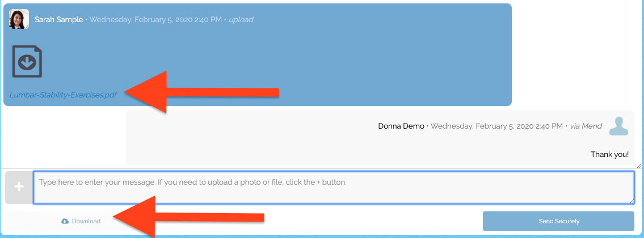Viewport: 644px width, 238px height.
Task: Click the "Thank you!" message text
Action: (609, 154)
